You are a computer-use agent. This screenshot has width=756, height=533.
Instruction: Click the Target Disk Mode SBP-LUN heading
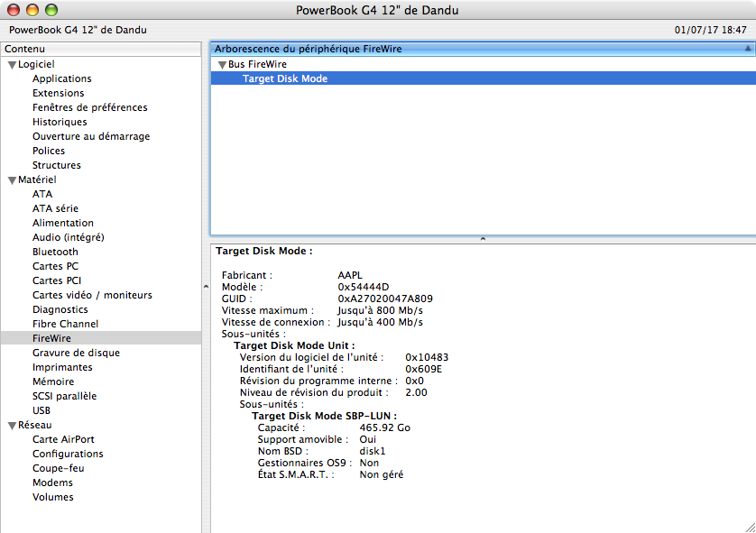click(x=324, y=416)
